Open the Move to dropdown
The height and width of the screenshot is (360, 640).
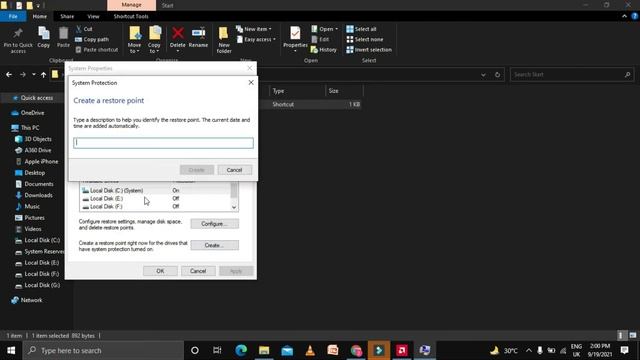(134, 40)
